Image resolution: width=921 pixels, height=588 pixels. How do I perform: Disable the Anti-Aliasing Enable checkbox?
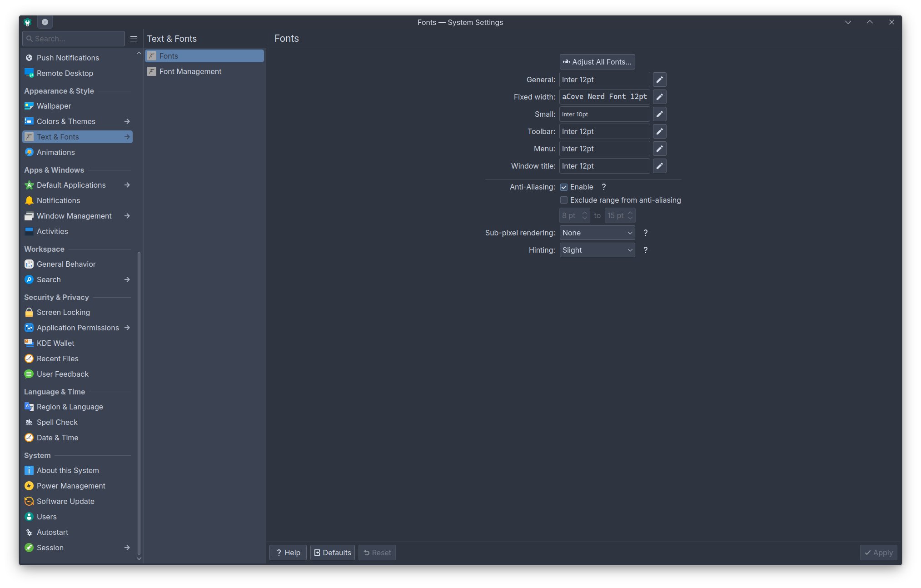pos(564,187)
